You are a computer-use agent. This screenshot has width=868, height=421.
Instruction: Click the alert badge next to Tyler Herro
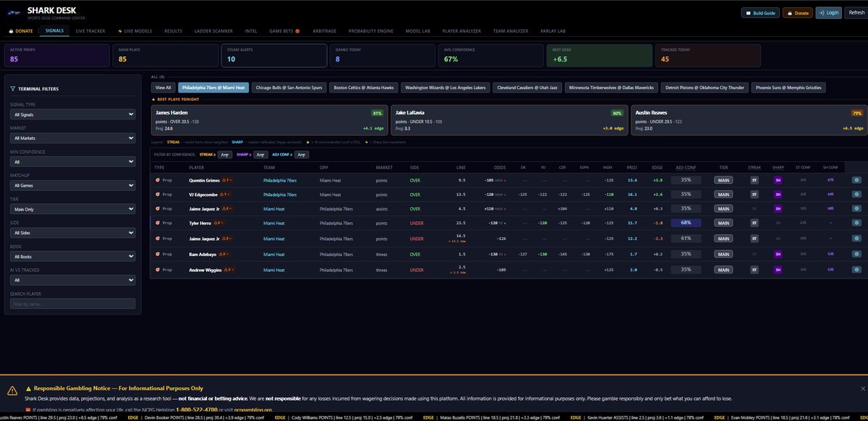(x=220, y=224)
